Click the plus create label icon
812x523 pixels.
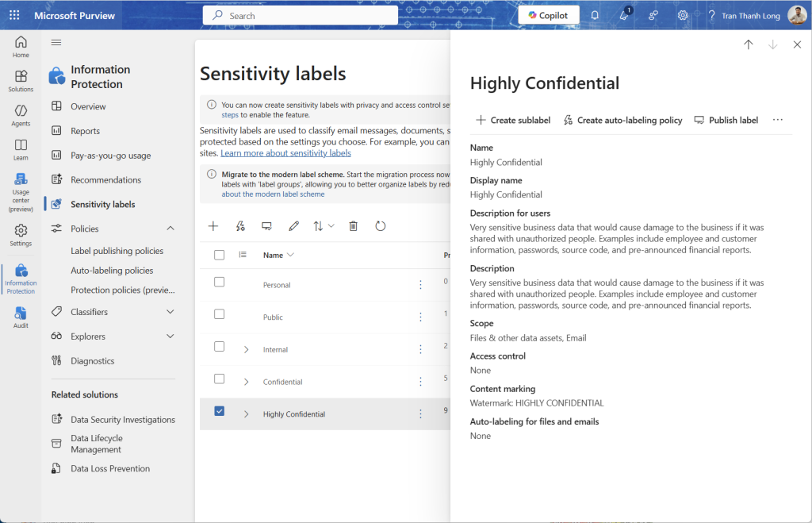point(213,226)
